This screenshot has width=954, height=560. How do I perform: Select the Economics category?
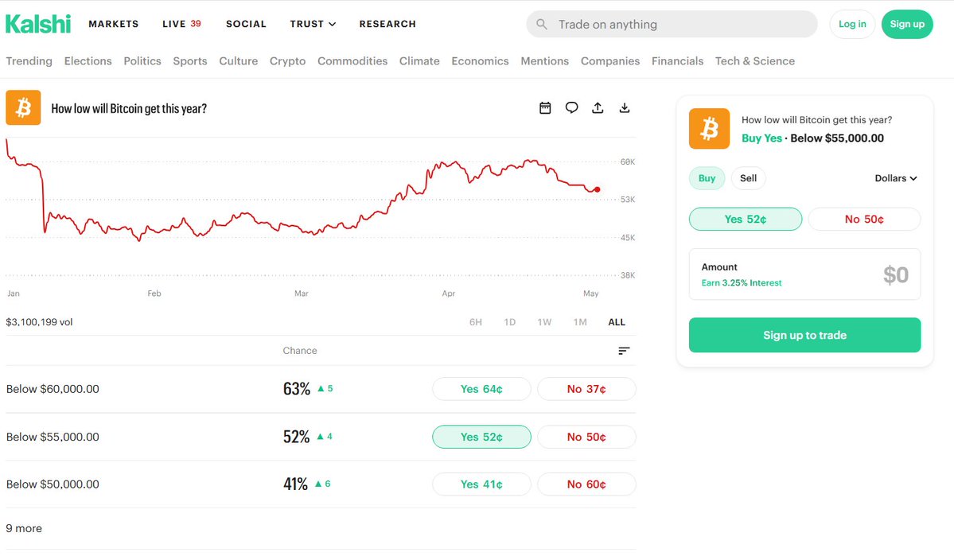pyautogui.click(x=480, y=60)
